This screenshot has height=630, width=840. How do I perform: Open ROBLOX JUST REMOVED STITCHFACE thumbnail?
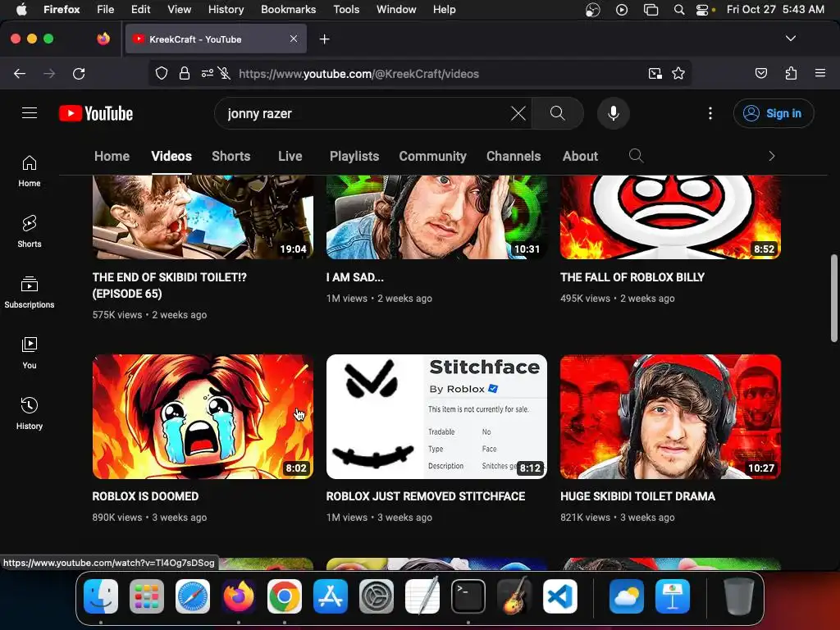click(x=436, y=416)
